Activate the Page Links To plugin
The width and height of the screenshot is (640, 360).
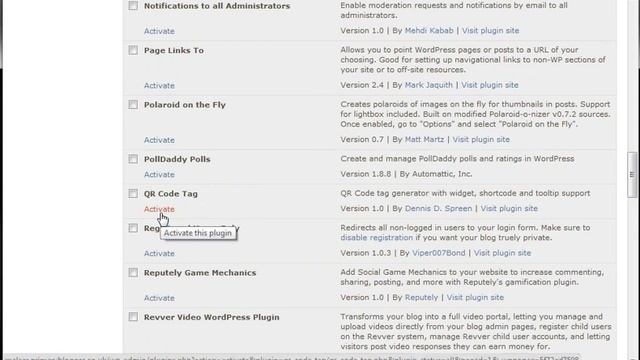[x=159, y=85]
